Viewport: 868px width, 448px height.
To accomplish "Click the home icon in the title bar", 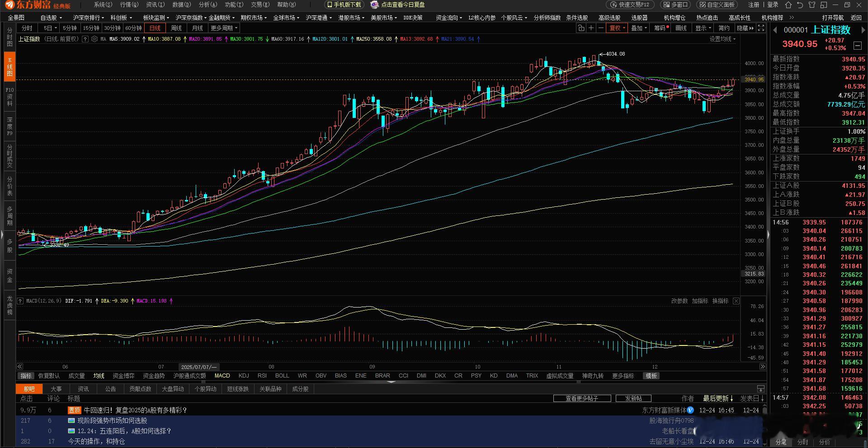I will (x=788, y=5).
